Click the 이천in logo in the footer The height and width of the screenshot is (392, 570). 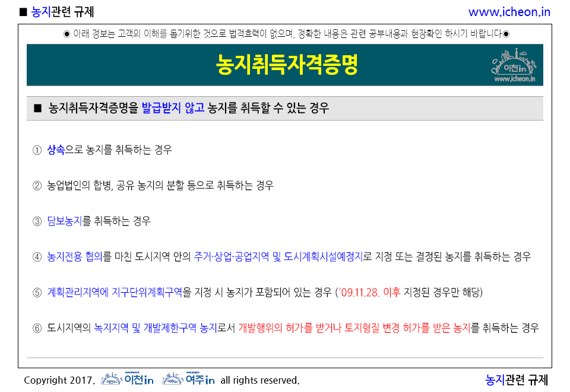coord(127,378)
